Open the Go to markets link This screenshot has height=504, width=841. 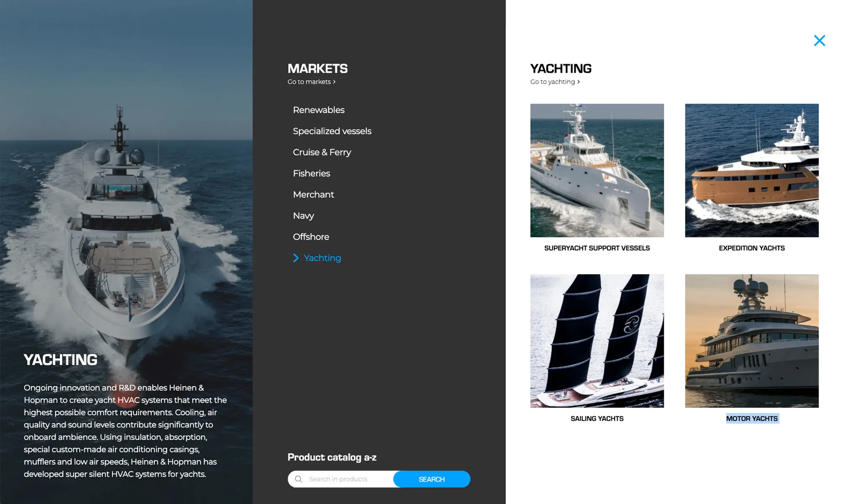[311, 82]
